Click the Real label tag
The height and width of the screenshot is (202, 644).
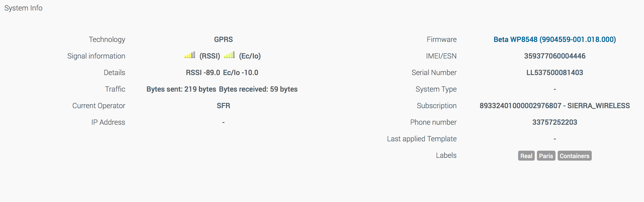coord(526,156)
